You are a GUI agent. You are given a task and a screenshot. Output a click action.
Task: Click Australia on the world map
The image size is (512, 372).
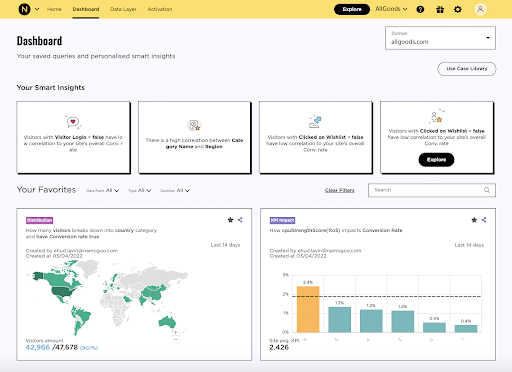(x=167, y=322)
